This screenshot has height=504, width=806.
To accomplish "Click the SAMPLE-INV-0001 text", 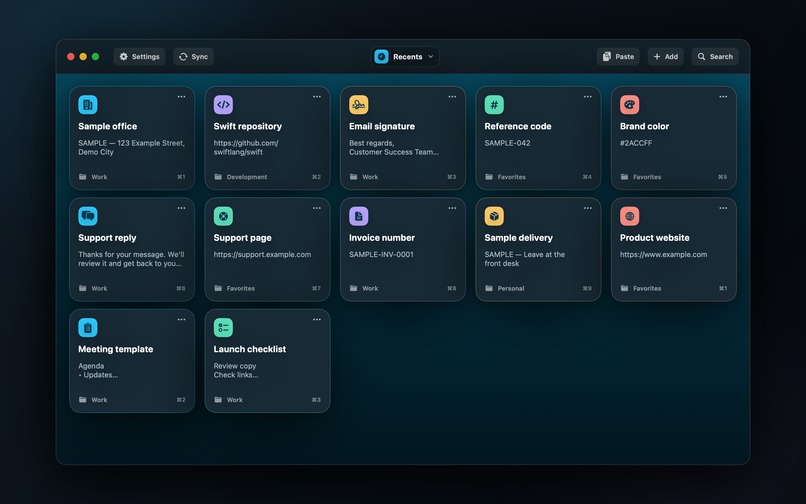I will pyautogui.click(x=381, y=255).
